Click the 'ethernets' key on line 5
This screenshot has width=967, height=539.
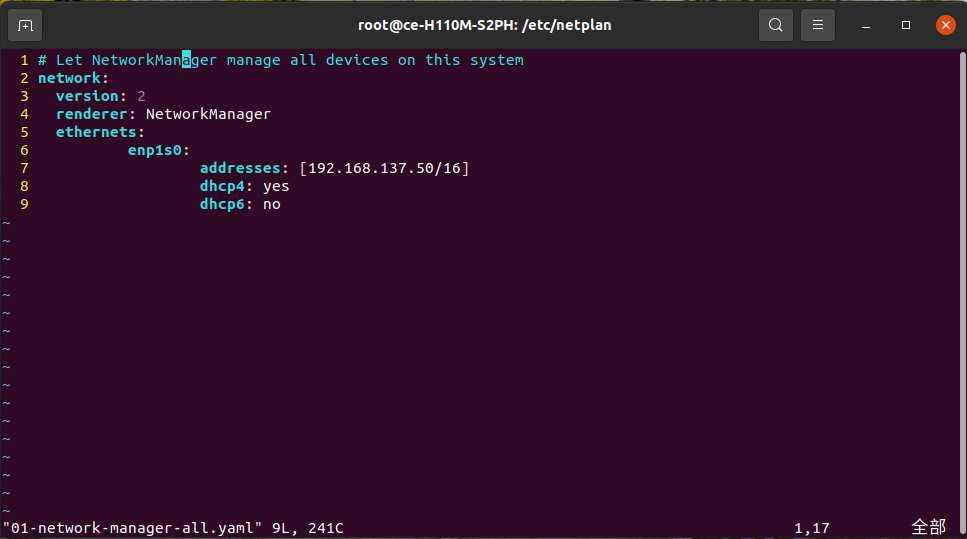click(x=96, y=132)
